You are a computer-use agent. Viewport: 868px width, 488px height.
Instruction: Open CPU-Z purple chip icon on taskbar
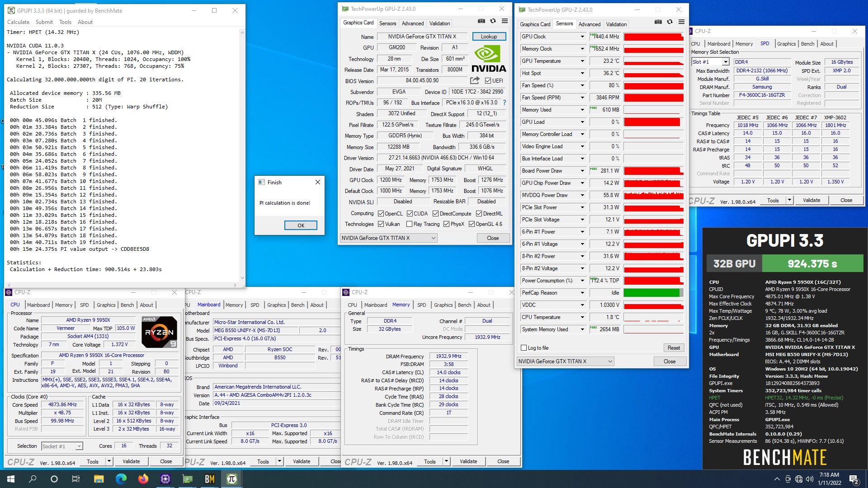[165, 479]
